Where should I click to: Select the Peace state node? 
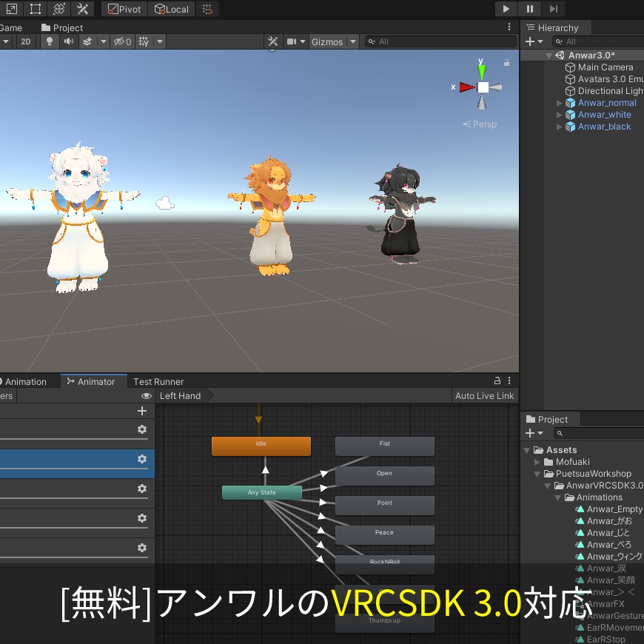385,534
